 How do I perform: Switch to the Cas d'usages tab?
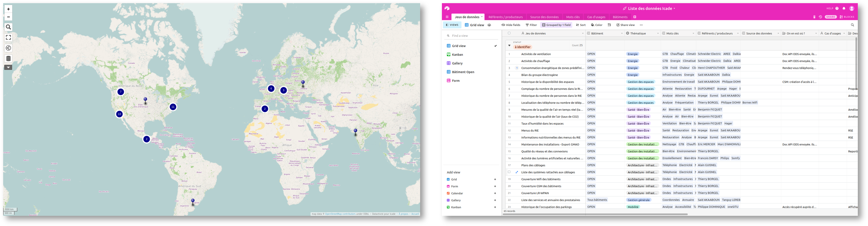click(x=596, y=17)
